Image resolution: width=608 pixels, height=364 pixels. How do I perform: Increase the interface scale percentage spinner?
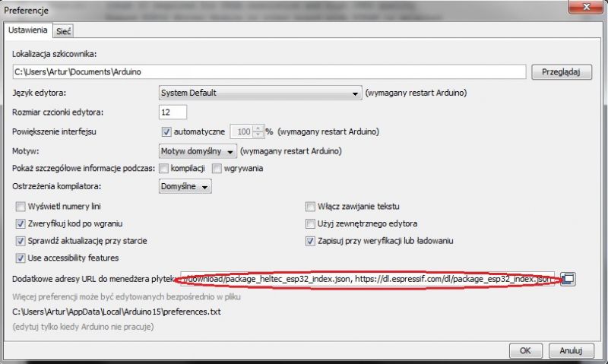point(258,128)
